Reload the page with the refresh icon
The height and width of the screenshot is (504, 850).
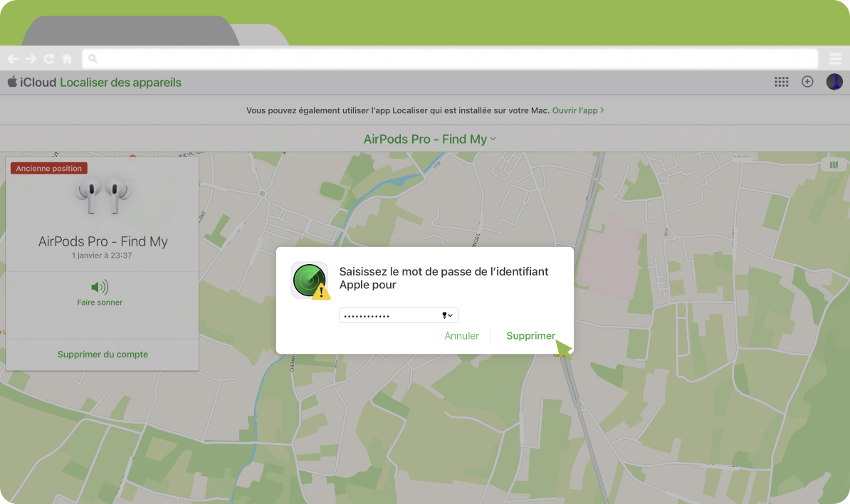(49, 58)
